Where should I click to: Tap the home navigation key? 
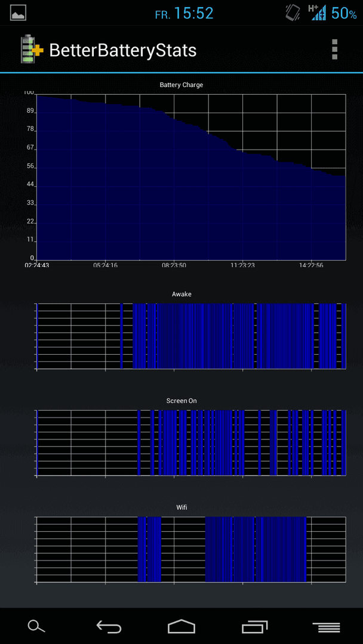(181, 627)
